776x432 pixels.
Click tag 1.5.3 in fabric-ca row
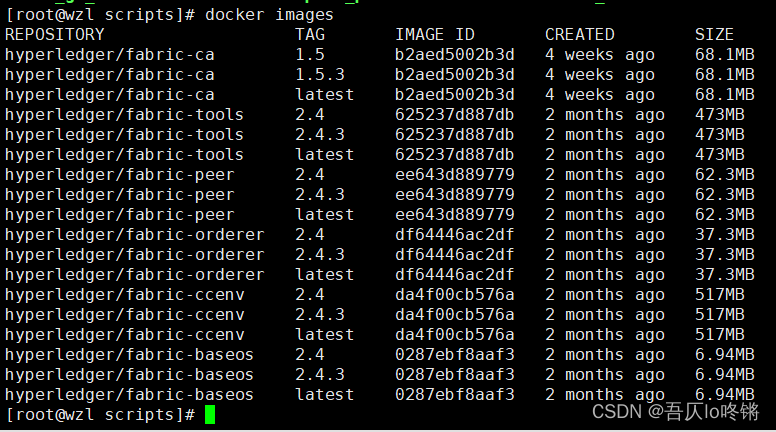coord(320,75)
